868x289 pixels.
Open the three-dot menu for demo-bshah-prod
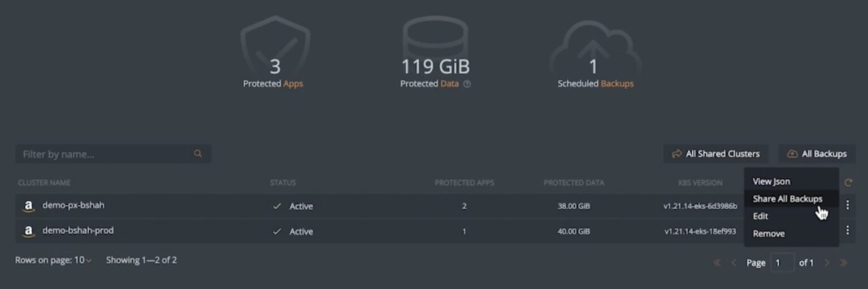click(x=847, y=230)
